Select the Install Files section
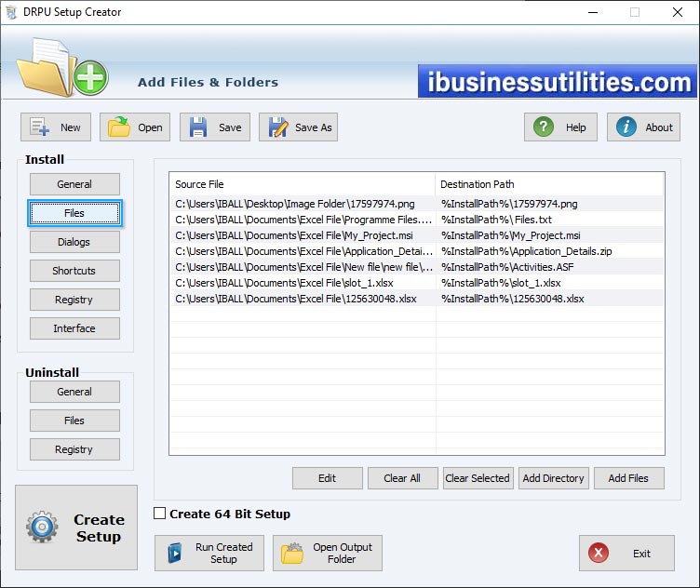 pos(74,213)
